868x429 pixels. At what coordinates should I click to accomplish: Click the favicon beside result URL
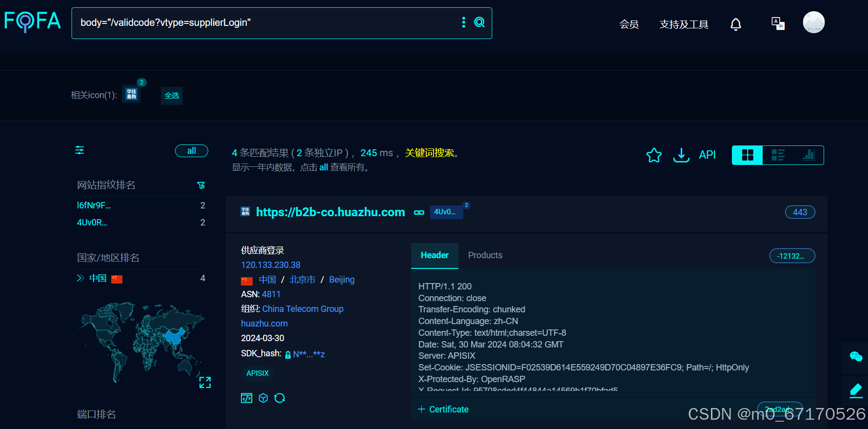(x=245, y=211)
